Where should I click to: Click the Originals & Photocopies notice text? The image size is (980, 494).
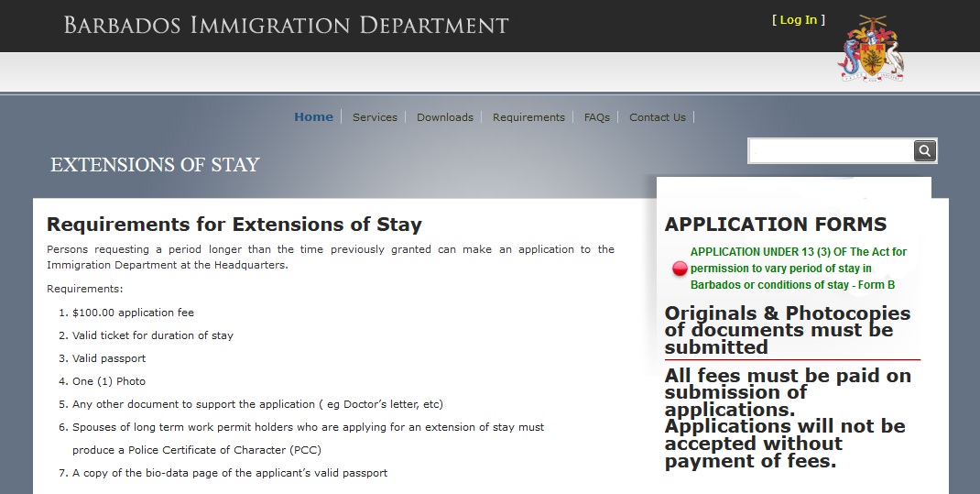pyautogui.click(x=787, y=330)
